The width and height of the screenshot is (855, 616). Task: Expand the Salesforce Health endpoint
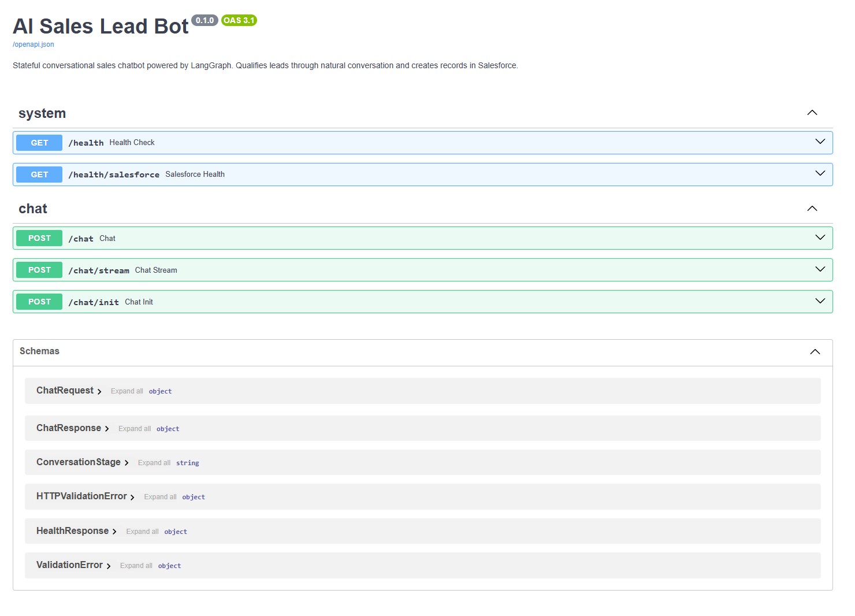coord(819,173)
